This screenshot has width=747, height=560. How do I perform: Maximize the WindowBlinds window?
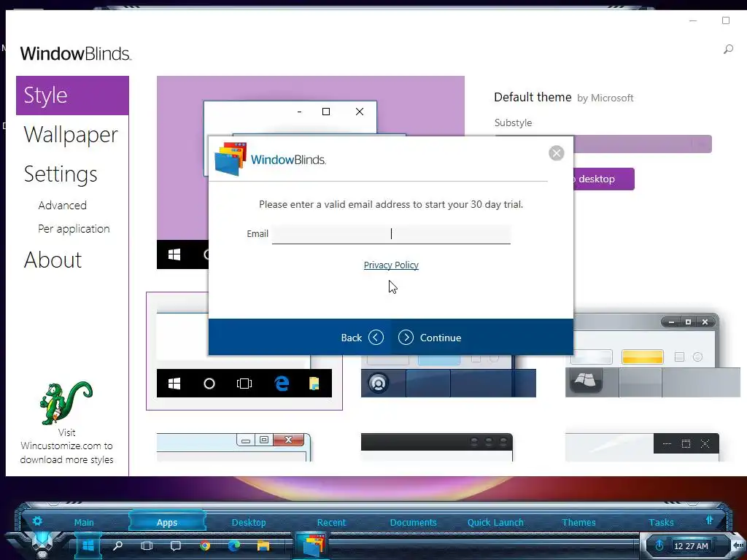726,20
